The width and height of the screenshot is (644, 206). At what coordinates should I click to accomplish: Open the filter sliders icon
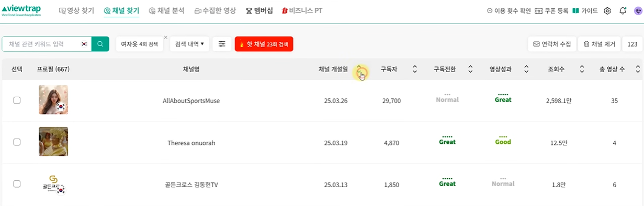tap(222, 44)
